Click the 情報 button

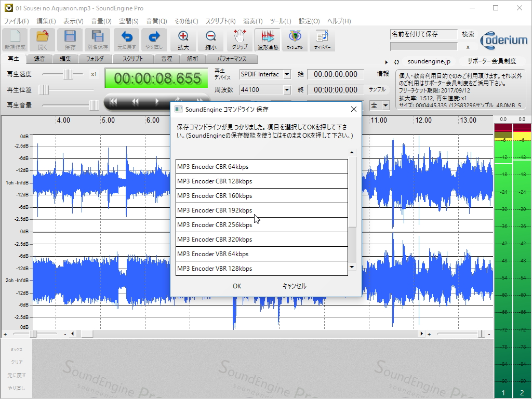pos(383,74)
